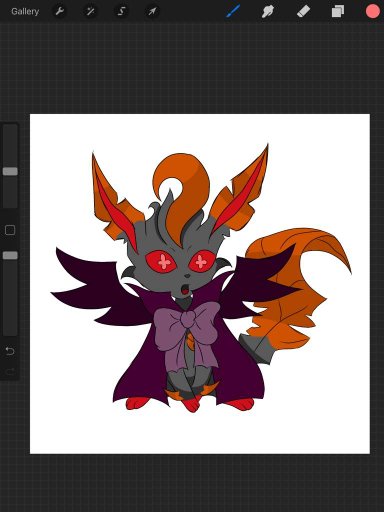Redo the stroke with the sidebar arrow
The width and height of the screenshot is (384, 512).
click(10, 371)
